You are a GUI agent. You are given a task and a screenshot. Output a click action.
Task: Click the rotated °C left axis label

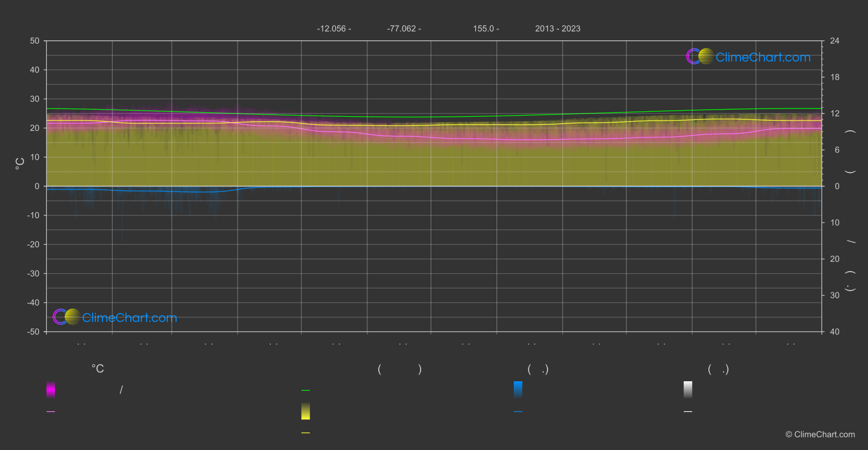(20, 164)
